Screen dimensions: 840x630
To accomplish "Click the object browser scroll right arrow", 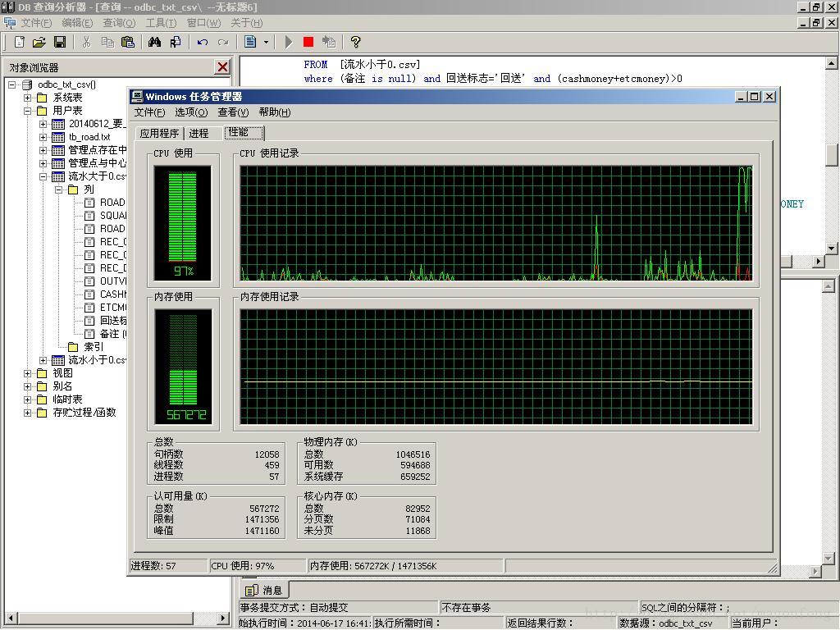I will coord(223,618).
